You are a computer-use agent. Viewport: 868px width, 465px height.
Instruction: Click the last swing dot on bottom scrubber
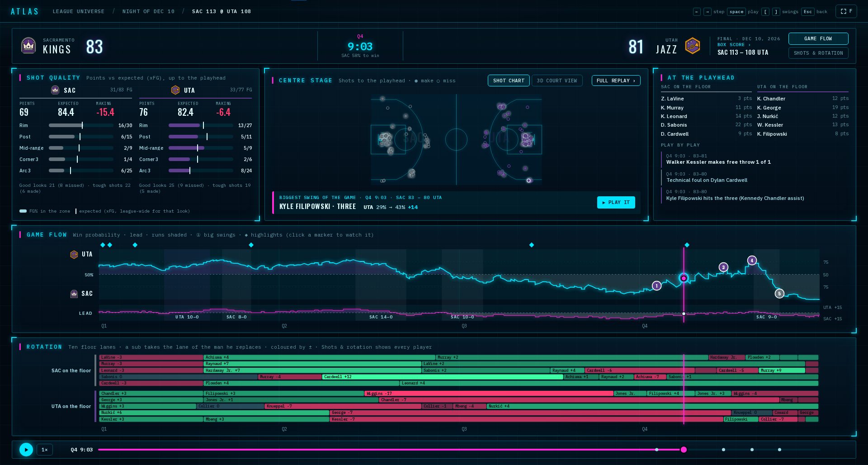[x=779, y=450]
